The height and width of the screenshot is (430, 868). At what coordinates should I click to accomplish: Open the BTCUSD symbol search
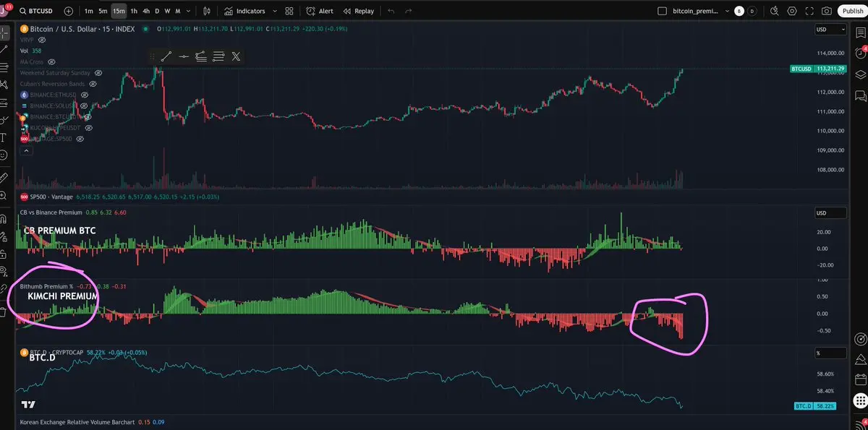(38, 11)
